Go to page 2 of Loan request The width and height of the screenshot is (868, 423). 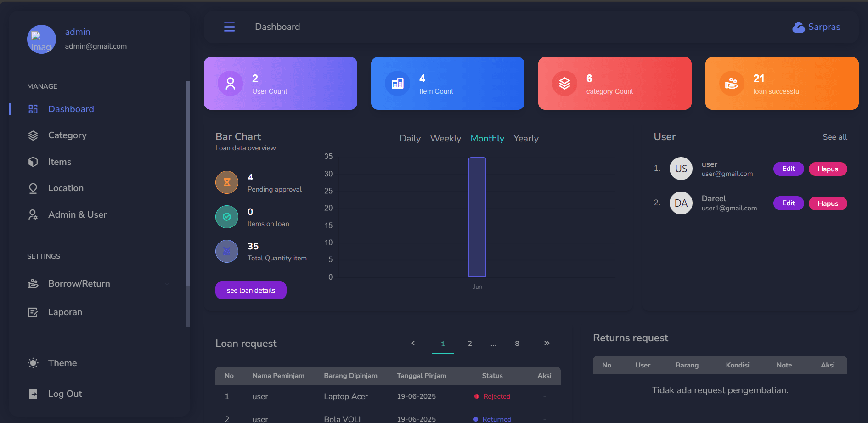click(x=470, y=344)
